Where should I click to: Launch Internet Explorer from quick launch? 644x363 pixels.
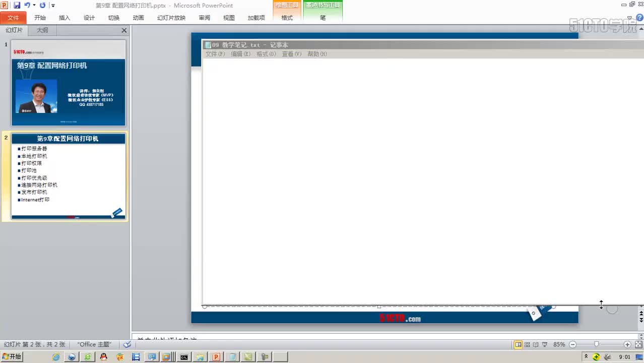[x=56, y=356]
